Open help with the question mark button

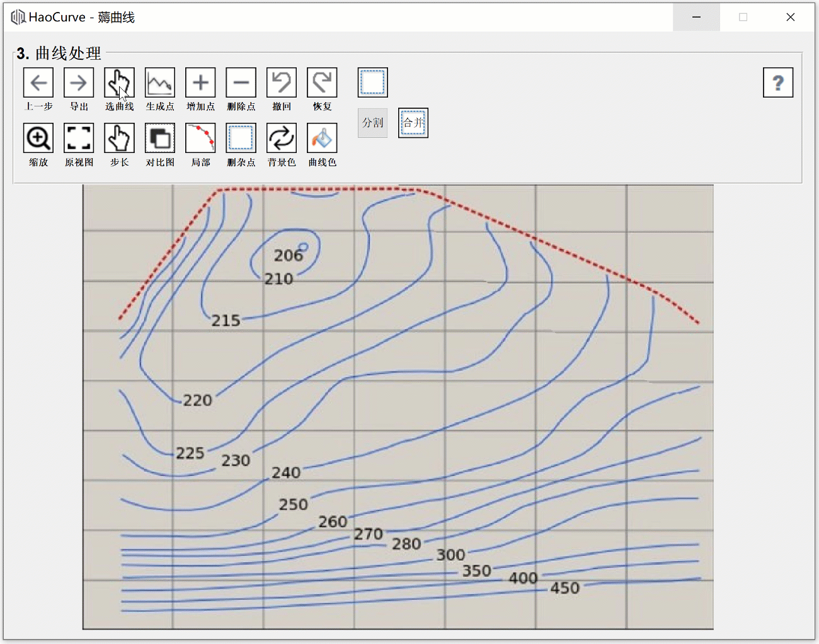(x=778, y=82)
